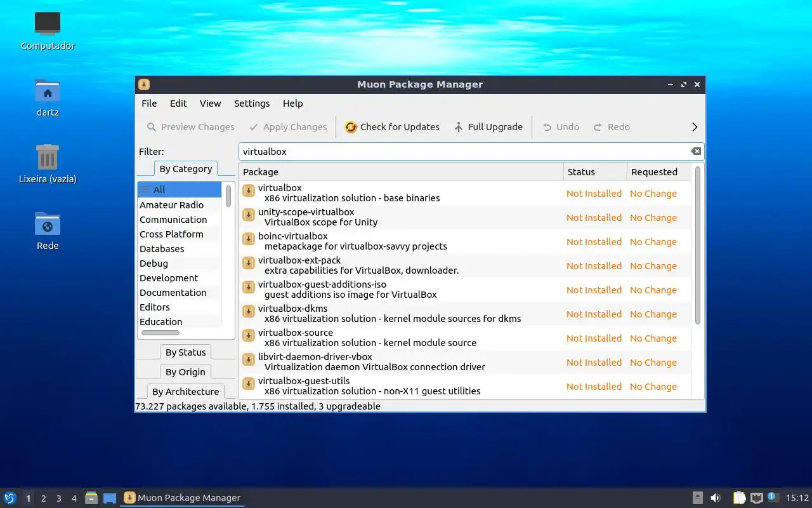The image size is (812, 508).
Task: Select the Editors category
Action: click(180, 307)
